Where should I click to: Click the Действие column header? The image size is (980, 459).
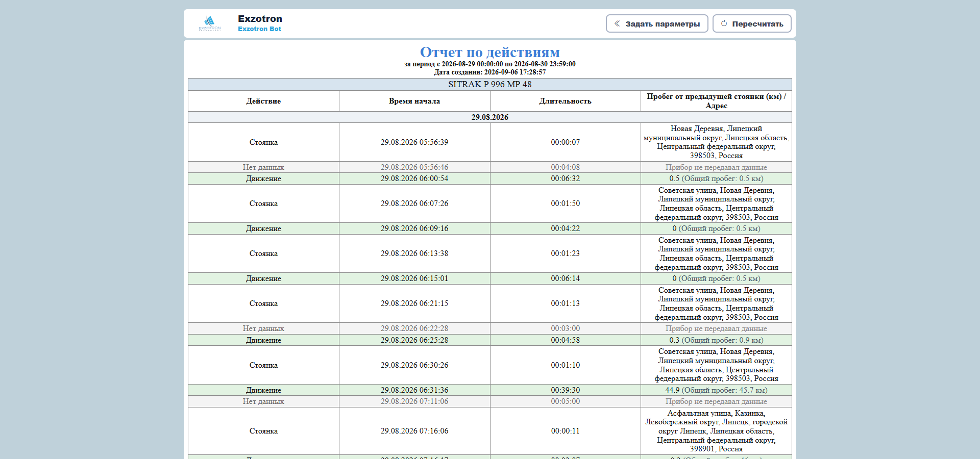[x=263, y=101]
